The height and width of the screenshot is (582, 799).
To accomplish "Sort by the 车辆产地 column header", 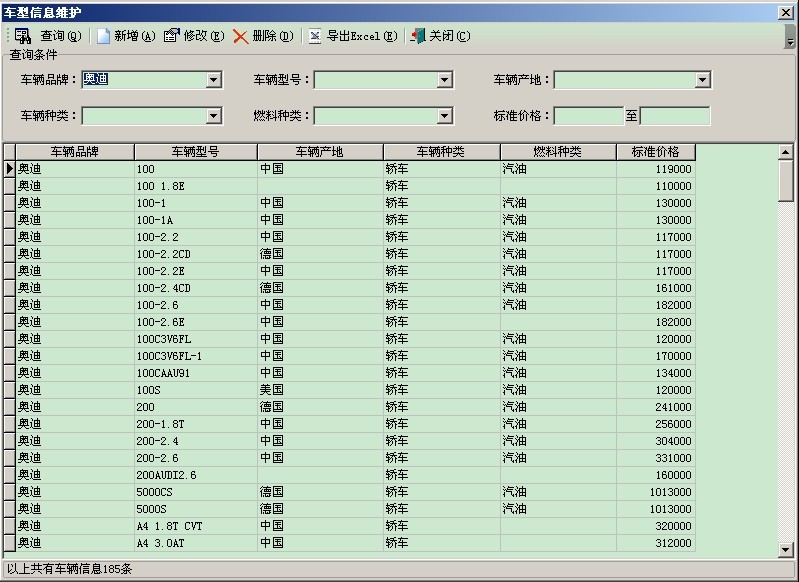I will (320, 152).
